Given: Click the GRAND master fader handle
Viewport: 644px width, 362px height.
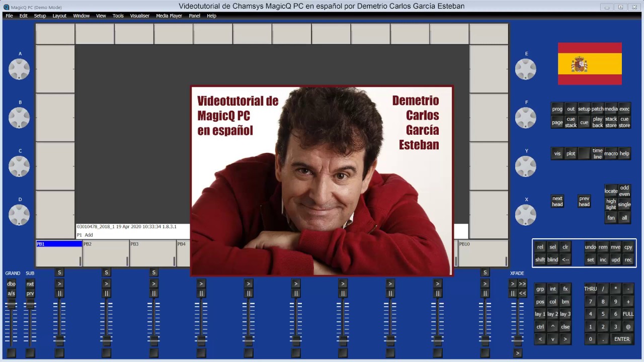Looking at the screenshot, I should 11,305.
